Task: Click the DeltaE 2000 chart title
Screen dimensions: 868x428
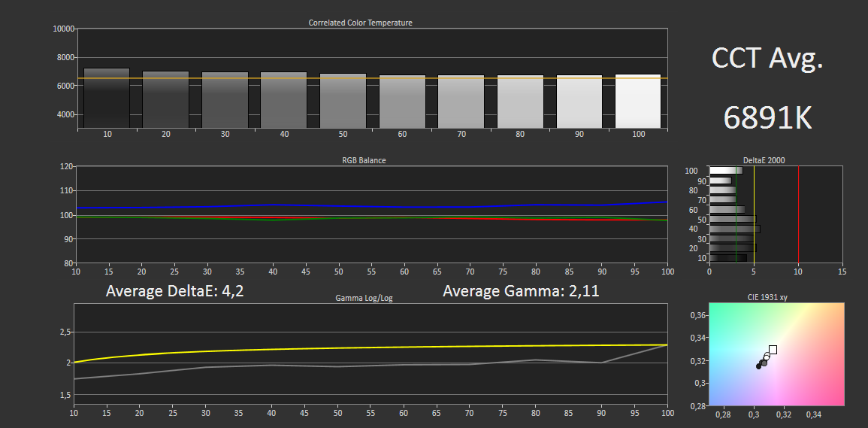Action: (764, 160)
